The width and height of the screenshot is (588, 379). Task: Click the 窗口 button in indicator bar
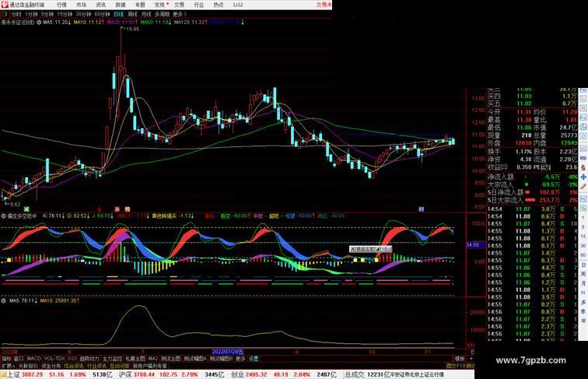(19, 359)
